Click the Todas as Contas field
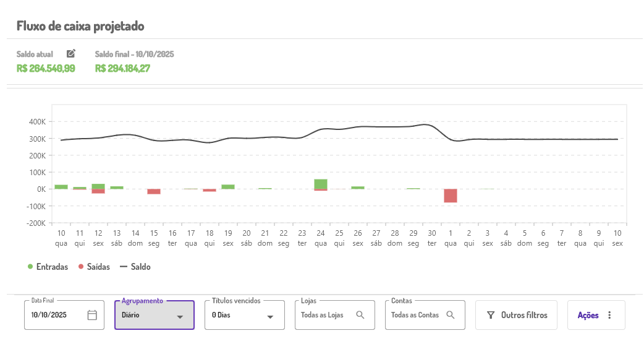 [x=415, y=315]
